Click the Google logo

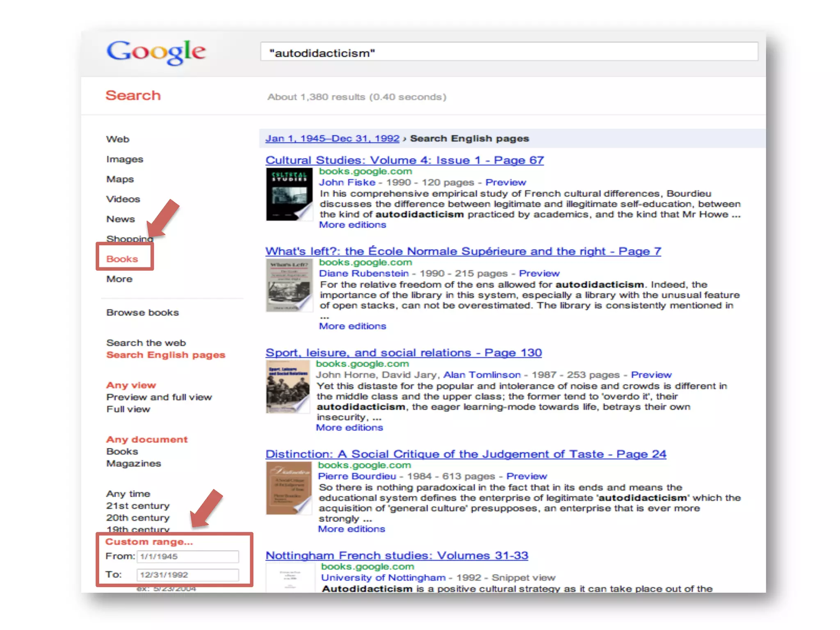tap(156, 52)
